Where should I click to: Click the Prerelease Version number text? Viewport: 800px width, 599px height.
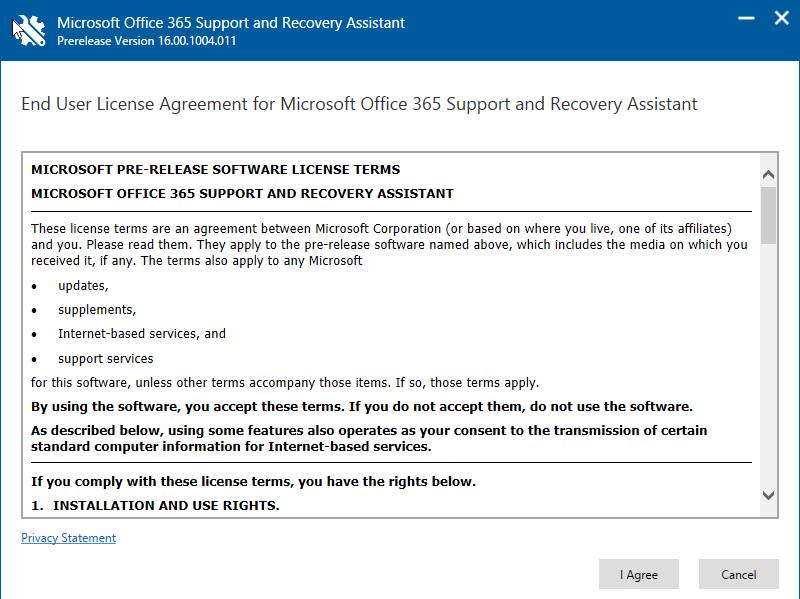click(146, 41)
